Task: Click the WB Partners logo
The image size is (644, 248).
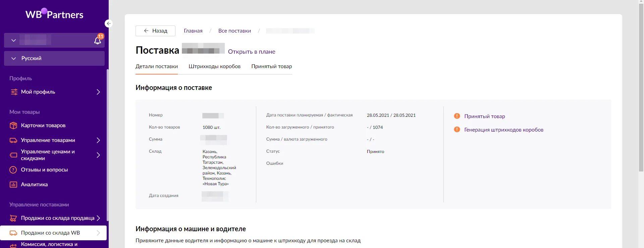Action: [x=54, y=14]
